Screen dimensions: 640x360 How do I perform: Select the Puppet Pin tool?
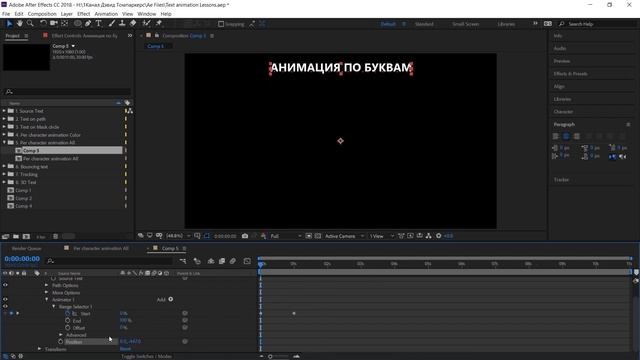coord(159,24)
